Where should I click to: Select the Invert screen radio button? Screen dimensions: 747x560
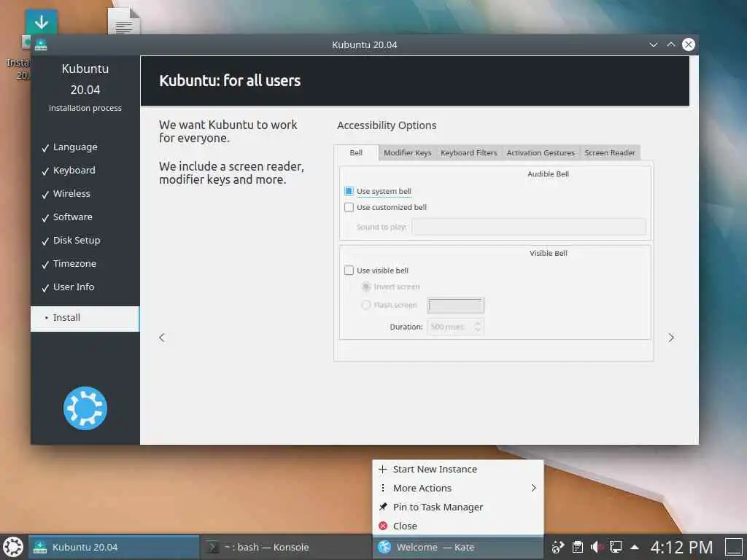tap(366, 286)
